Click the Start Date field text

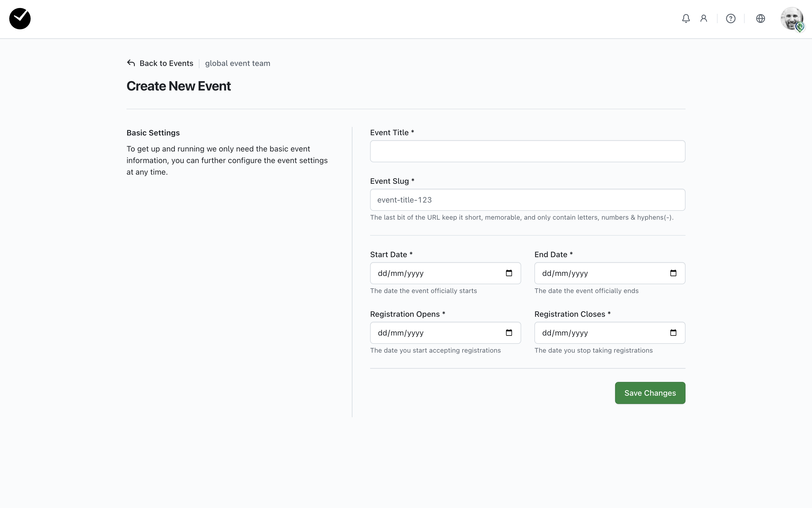400,273
